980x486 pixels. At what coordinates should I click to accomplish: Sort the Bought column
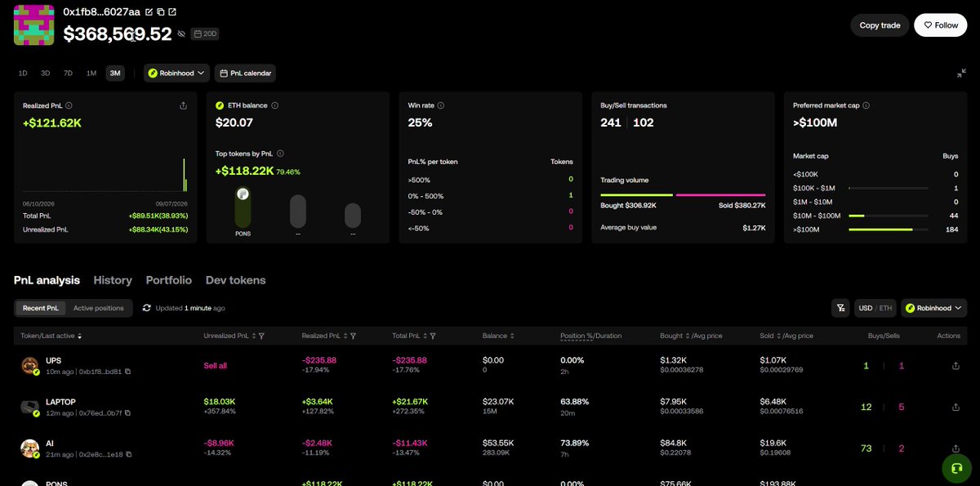pyautogui.click(x=688, y=336)
